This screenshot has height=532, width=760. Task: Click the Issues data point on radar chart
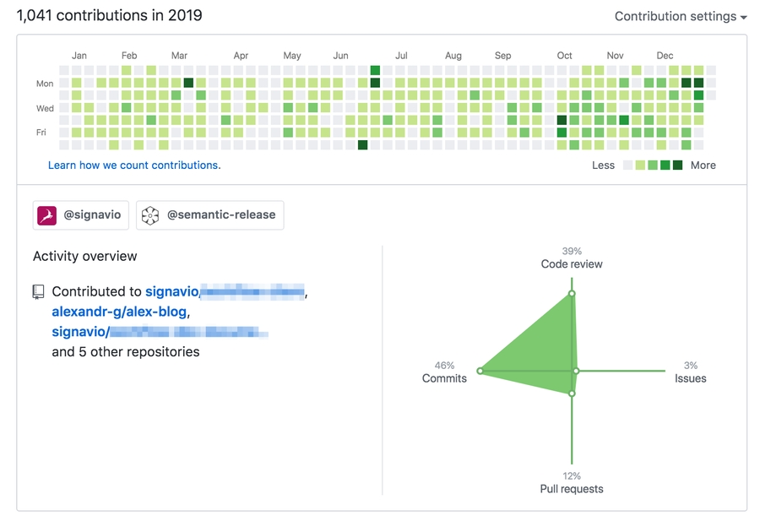coord(576,371)
